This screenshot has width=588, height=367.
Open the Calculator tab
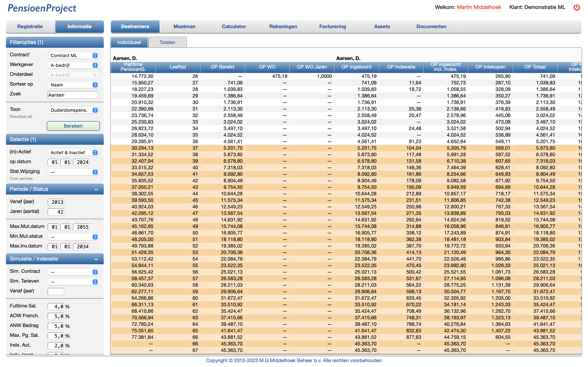pos(234,27)
